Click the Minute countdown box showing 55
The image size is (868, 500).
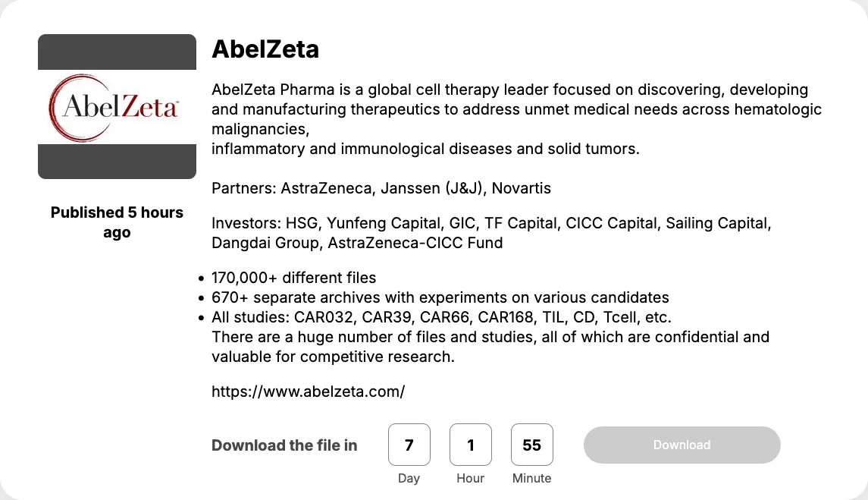pos(532,445)
